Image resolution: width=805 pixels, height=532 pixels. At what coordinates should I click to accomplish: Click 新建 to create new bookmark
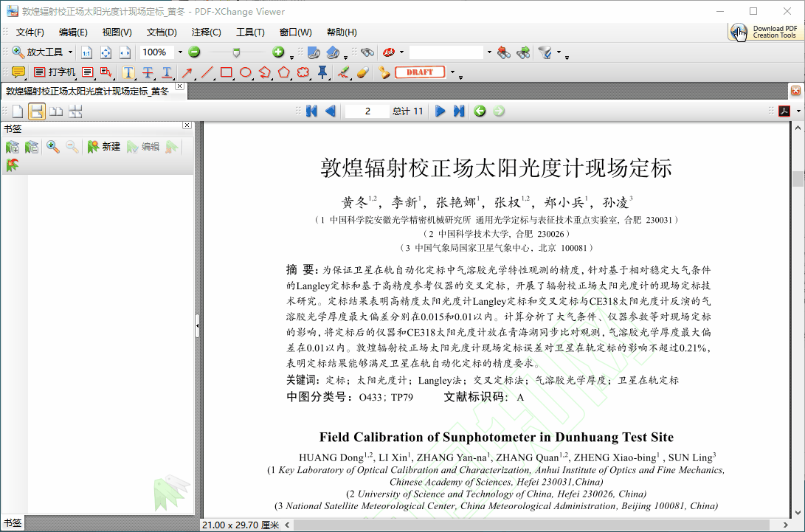coord(104,147)
